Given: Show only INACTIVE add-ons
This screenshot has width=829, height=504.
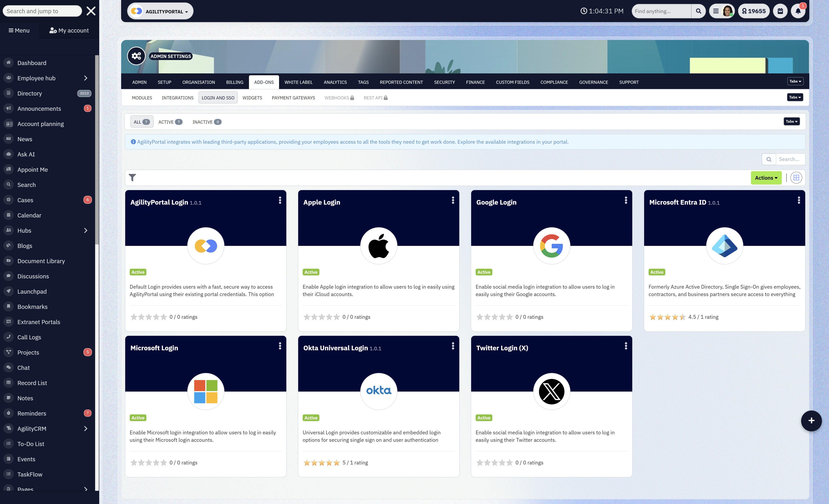Looking at the screenshot, I should coord(206,122).
